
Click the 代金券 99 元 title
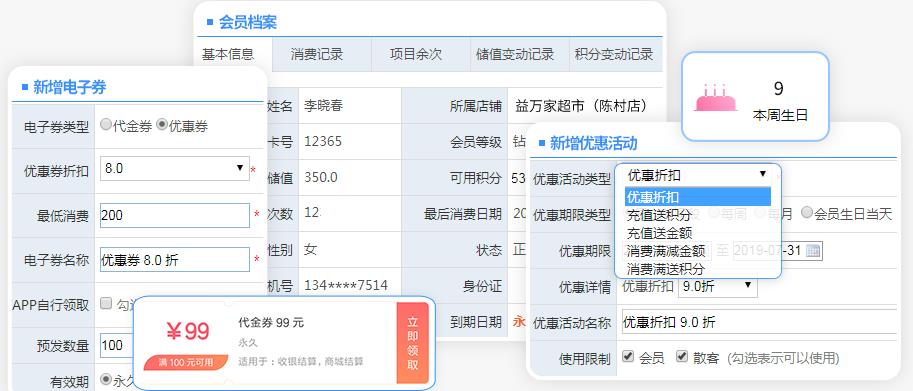271,323
